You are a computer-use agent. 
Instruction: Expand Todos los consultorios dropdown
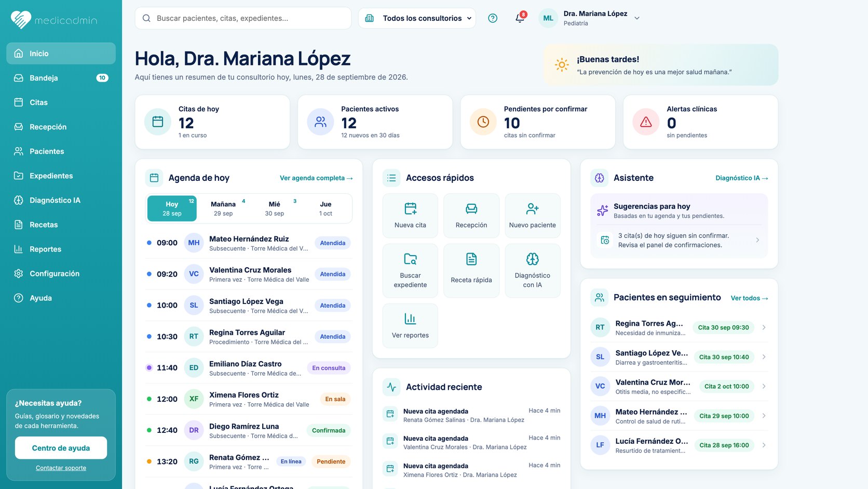[417, 18]
